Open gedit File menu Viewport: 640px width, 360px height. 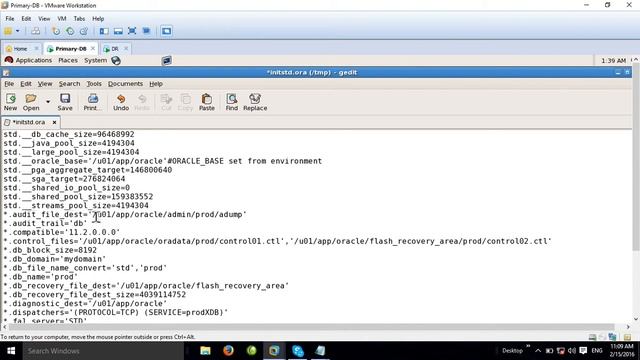pyautogui.click(x=9, y=84)
